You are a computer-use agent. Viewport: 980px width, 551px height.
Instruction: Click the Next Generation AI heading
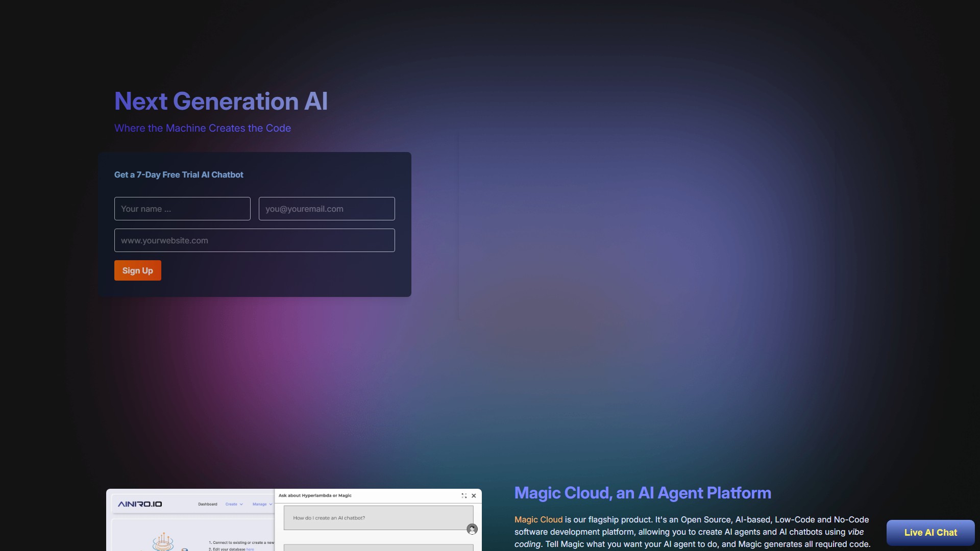[221, 101]
